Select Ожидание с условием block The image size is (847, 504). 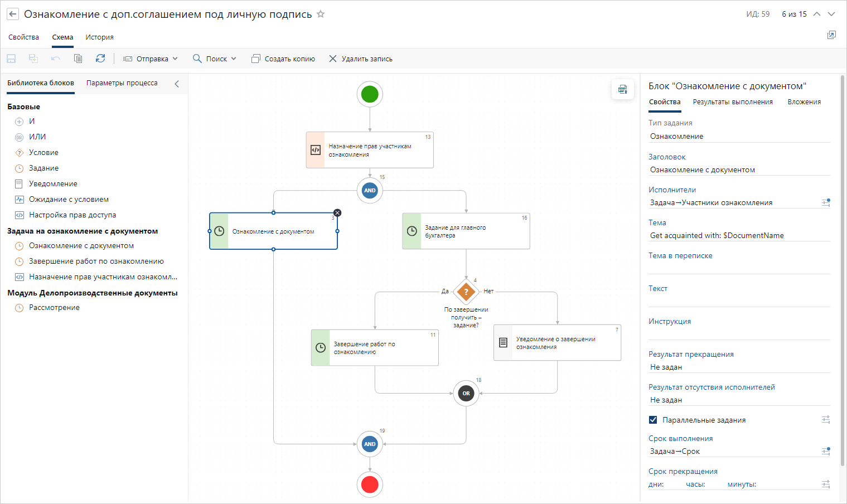[62, 199]
